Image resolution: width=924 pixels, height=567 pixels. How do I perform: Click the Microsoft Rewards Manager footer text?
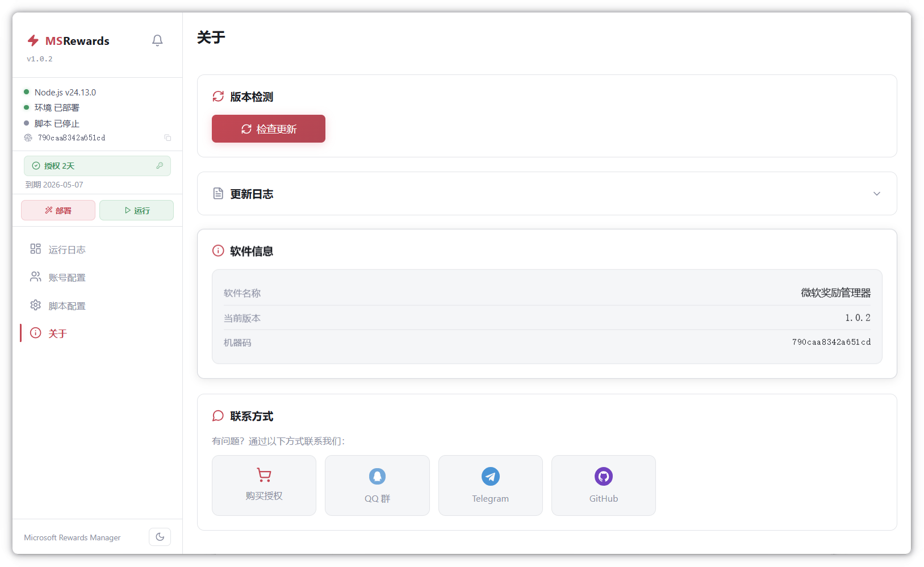72,537
